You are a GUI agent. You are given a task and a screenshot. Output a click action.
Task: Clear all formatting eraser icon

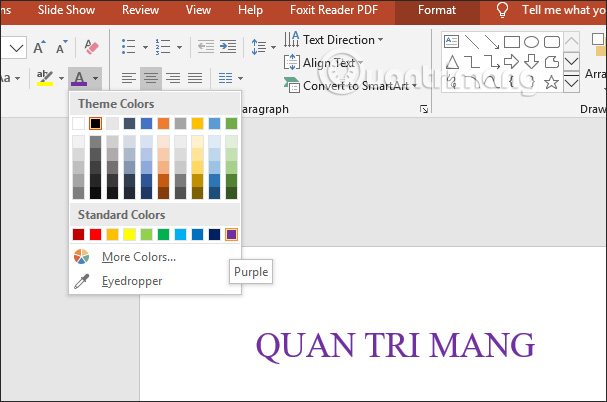91,47
